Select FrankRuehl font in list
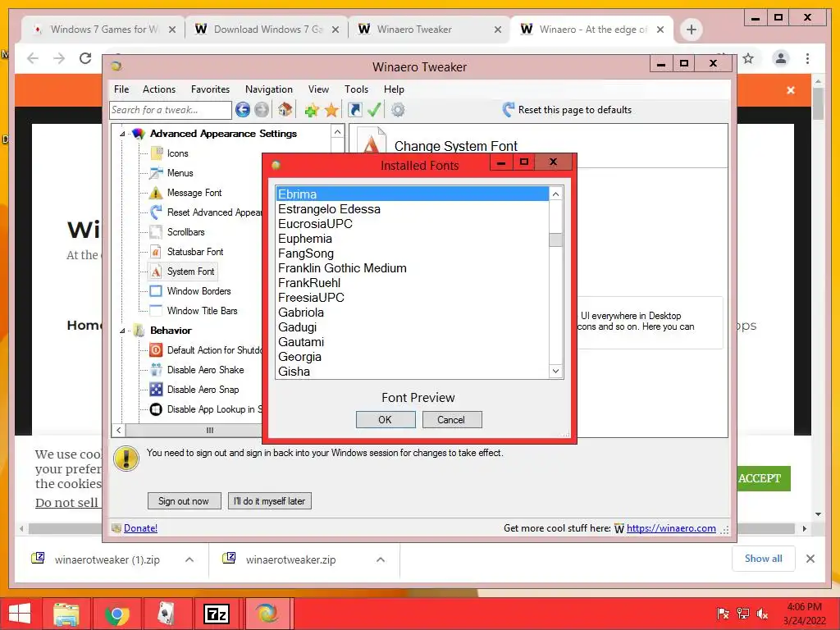This screenshot has height=630, width=840. (412, 283)
